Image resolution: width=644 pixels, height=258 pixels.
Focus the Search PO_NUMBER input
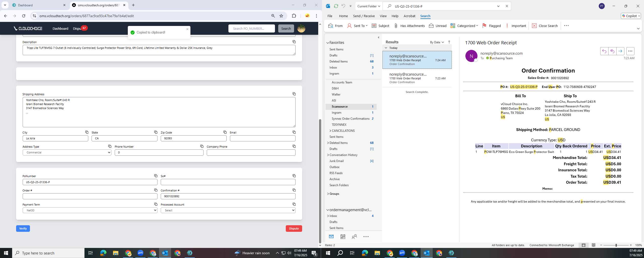252,28
